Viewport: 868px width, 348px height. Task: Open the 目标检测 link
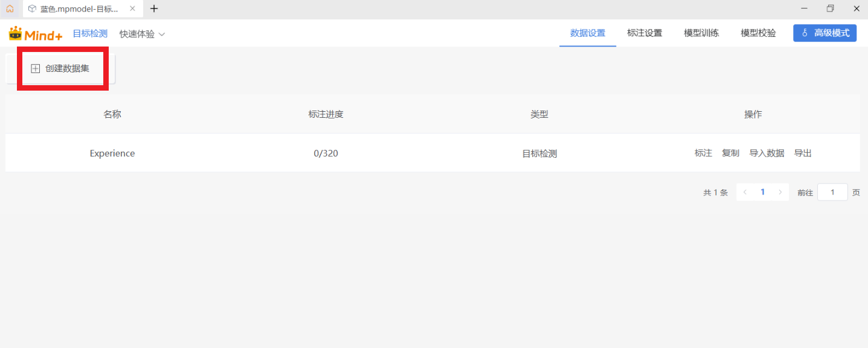(90, 34)
